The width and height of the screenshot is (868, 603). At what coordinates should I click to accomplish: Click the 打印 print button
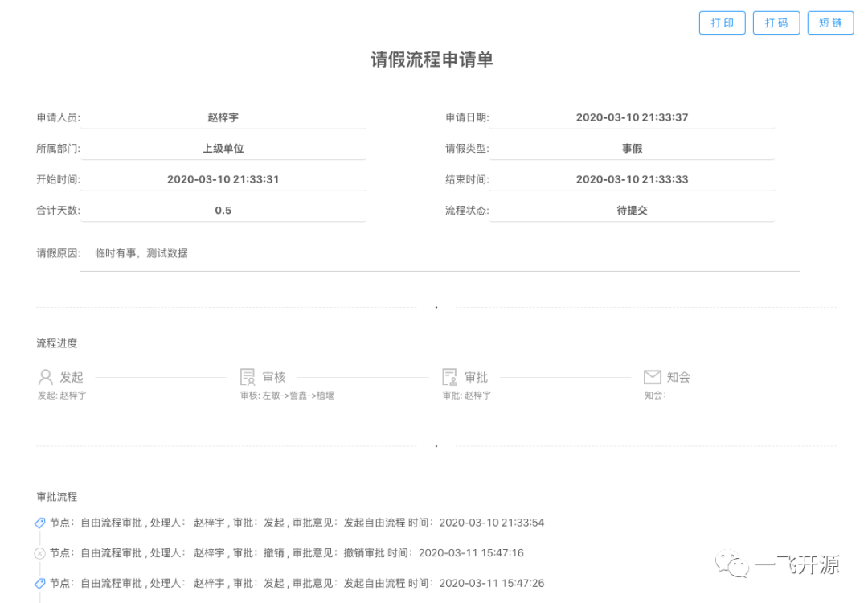click(722, 23)
